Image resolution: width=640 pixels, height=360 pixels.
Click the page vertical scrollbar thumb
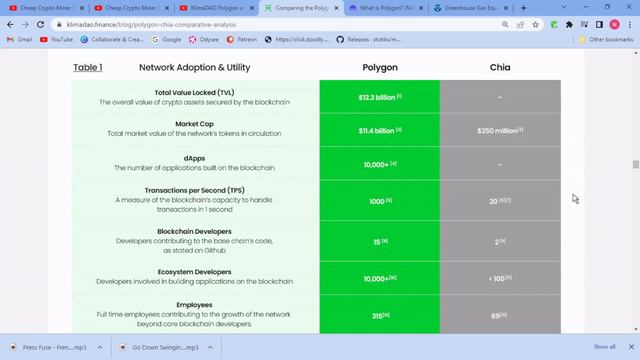pos(636,164)
